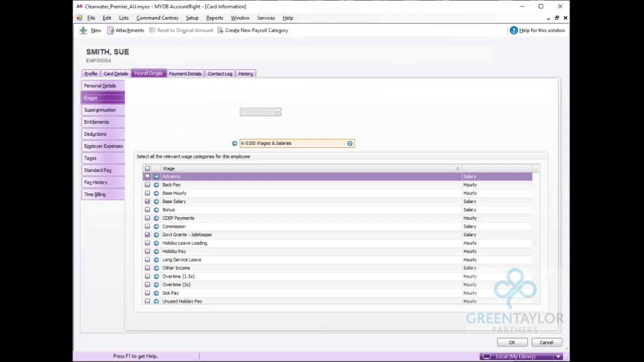Click the Cancel button
This screenshot has height=362, width=644.
546,342
